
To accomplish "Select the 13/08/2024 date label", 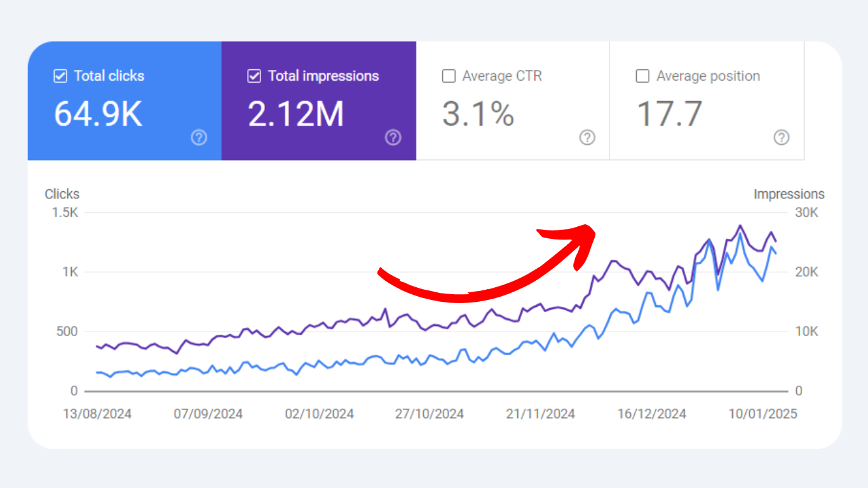I will pyautogui.click(x=97, y=414).
